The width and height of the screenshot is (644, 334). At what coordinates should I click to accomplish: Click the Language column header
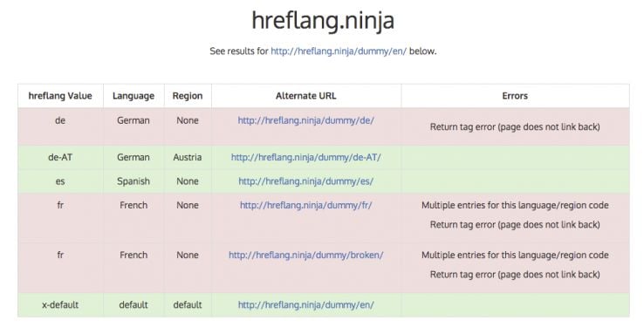click(134, 96)
